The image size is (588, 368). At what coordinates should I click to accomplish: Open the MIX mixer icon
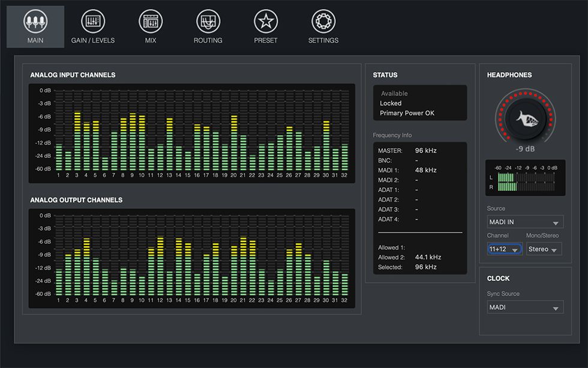pyautogui.click(x=151, y=21)
